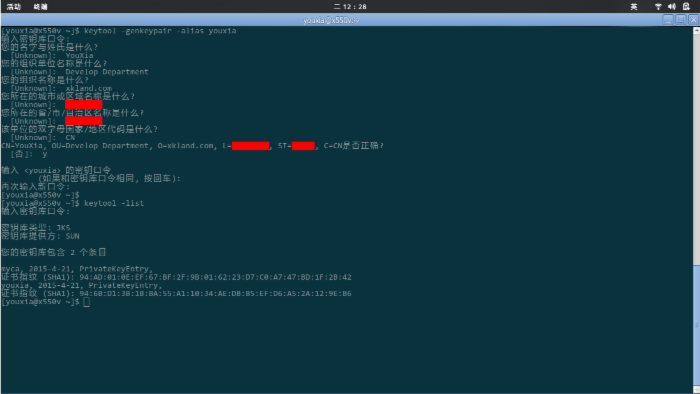Click the line '您的密钥库包含 2 个条目'
Screen dimensions: 700x394
54,252
